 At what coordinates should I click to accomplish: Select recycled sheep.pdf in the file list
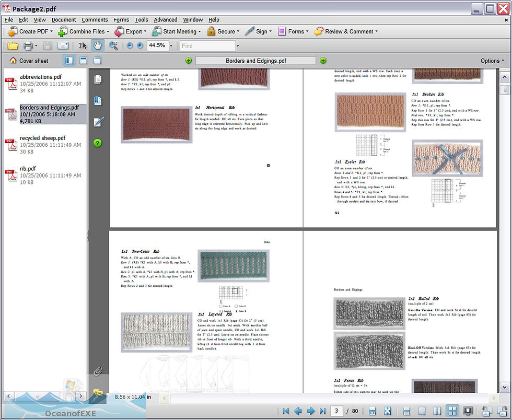(x=45, y=145)
